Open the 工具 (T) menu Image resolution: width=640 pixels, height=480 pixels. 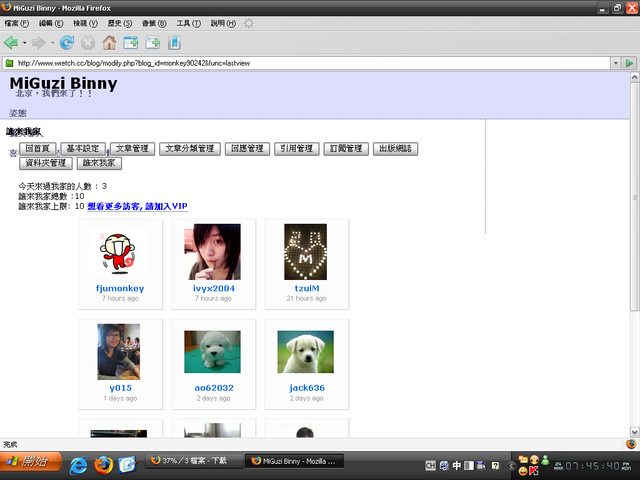[188, 23]
